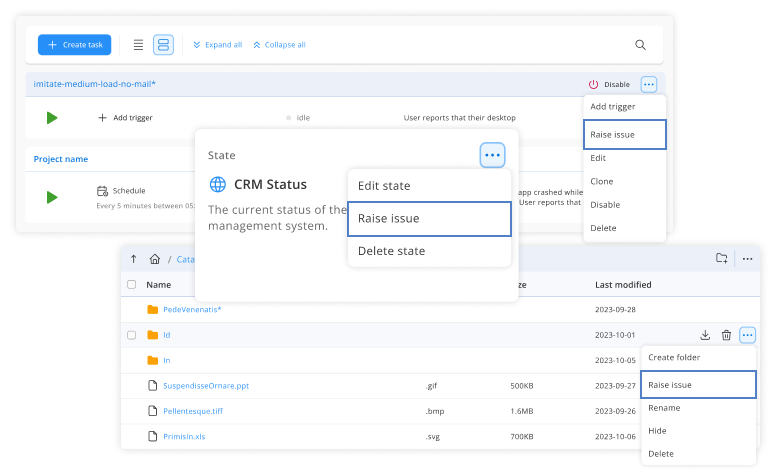This screenshot has height=470, width=776.
Task: Click the CRM Status globe icon
Action: [218, 184]
